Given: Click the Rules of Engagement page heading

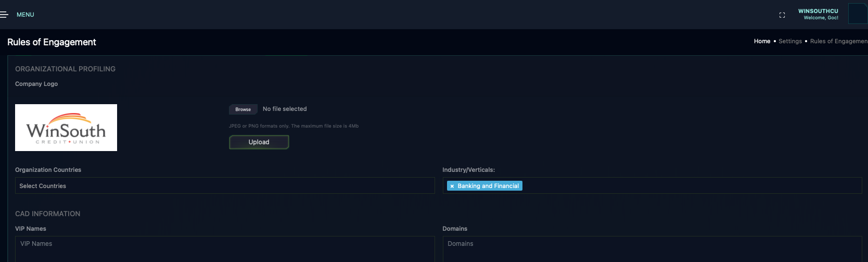Looking at the screenshot, I should tap(52, 42).
